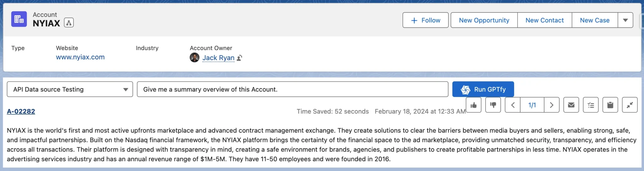644x171 pixels.
Task: Open the www.nyiax.com website link
Action: click(80, 57)
